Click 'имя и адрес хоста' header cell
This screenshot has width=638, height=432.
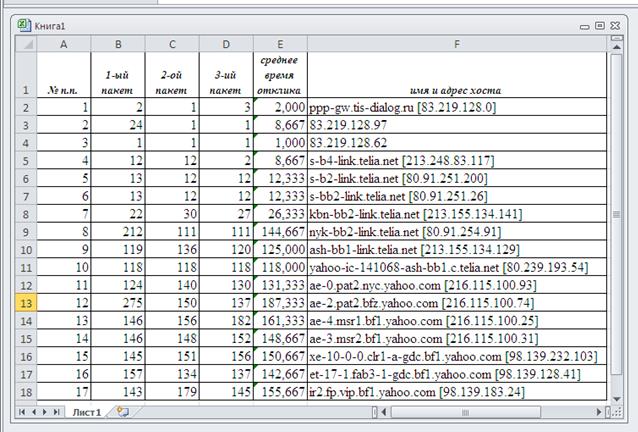[x=457, y=75]
